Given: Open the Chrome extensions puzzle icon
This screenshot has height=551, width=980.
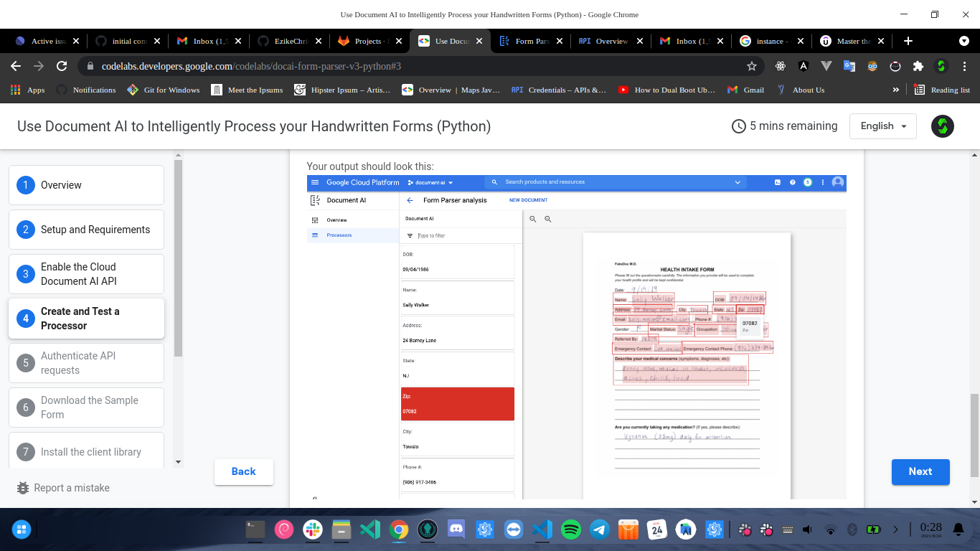Looking at the screenshot, I should [918, 66].
